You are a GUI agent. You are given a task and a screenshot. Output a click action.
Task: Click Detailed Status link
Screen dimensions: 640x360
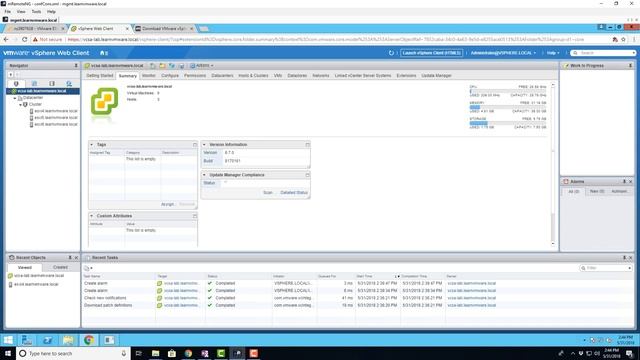[x=294, y=193]
